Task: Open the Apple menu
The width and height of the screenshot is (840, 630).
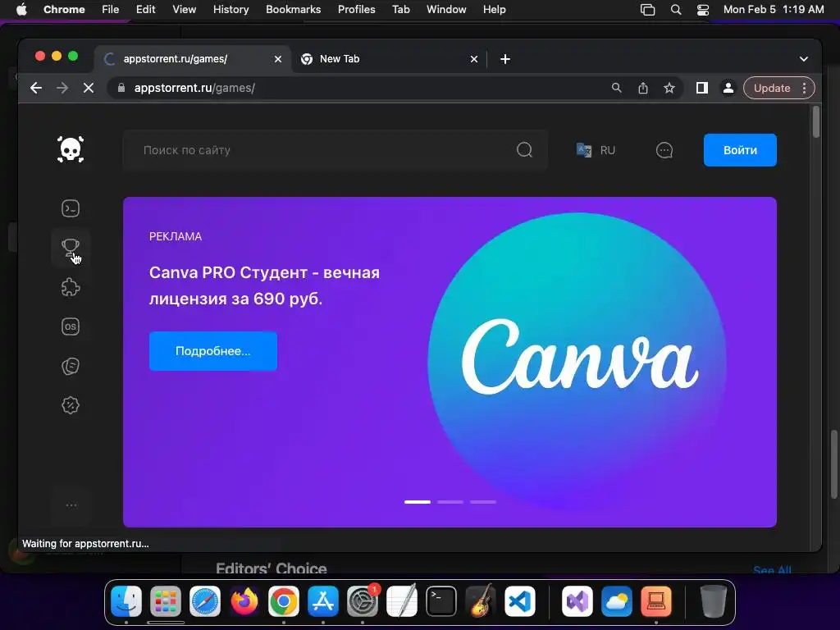Action: tap(21, 10)
